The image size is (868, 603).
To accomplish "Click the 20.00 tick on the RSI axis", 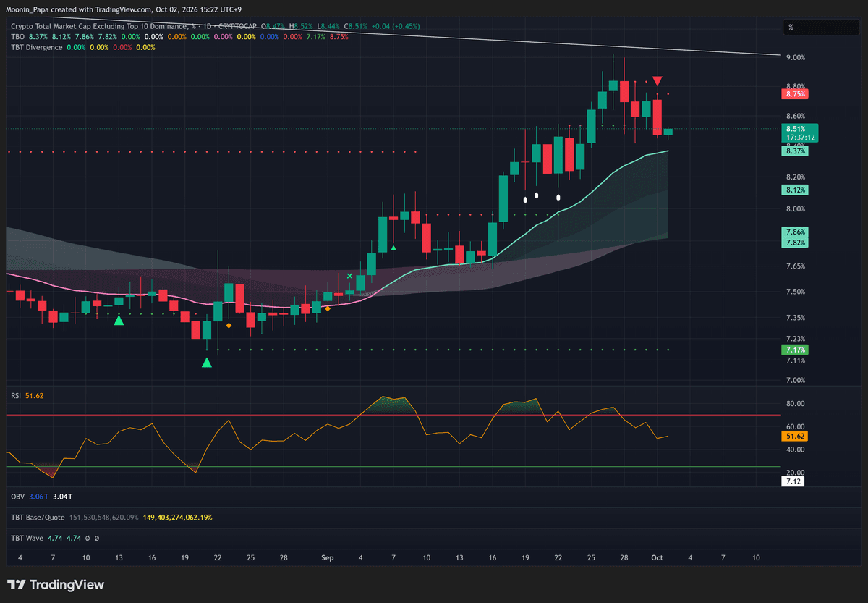I will (x=796, y=471).
